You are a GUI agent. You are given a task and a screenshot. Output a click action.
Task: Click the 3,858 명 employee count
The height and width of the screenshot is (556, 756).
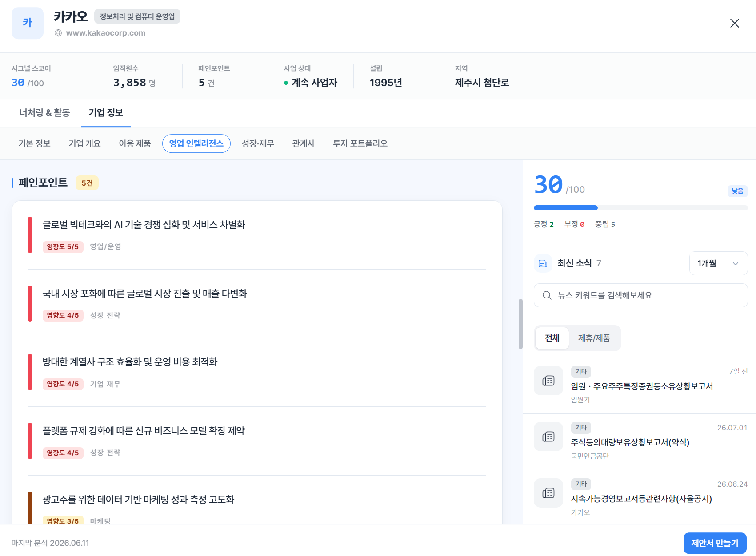point(134,83)
